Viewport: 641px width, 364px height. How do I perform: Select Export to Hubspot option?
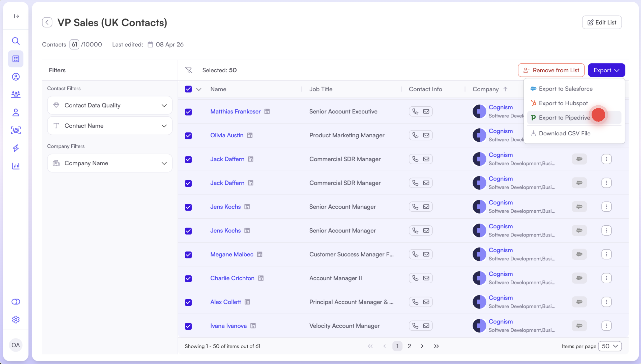point(563,103)
